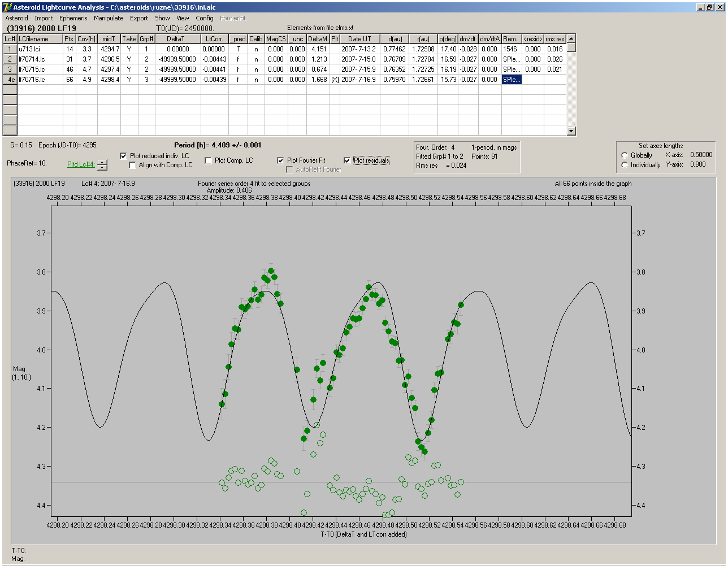Open the Asteroid menu

[16, 18]
